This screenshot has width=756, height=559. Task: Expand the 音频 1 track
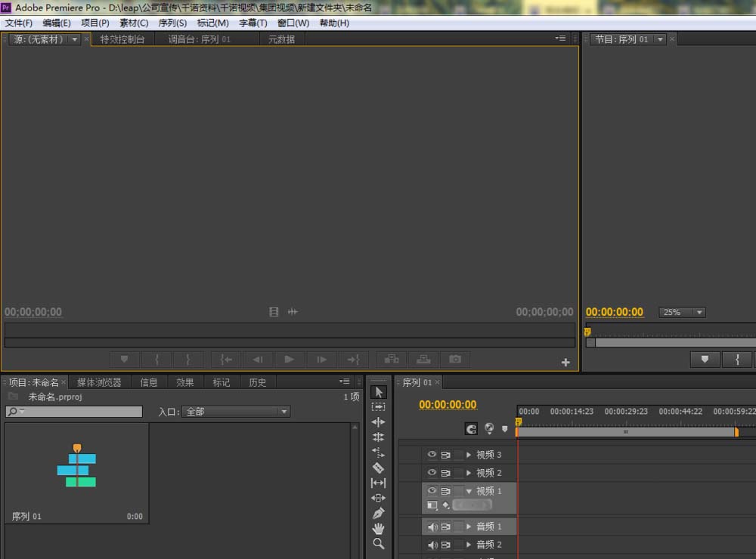[x=469, y=527]
